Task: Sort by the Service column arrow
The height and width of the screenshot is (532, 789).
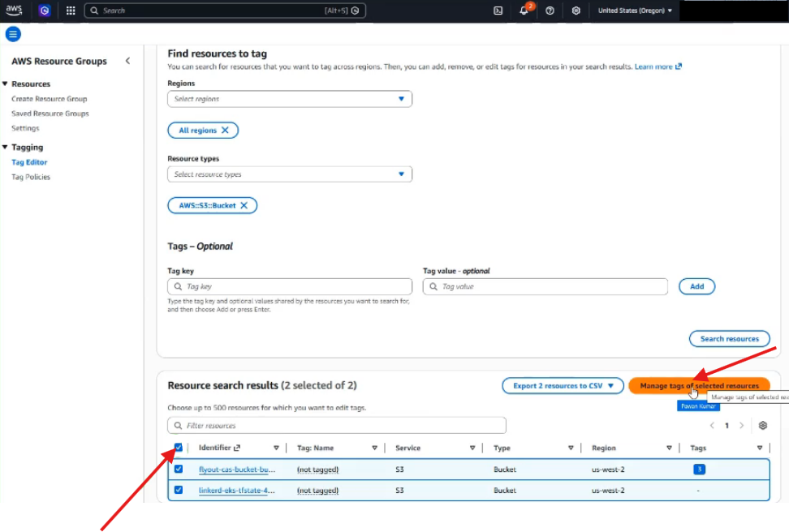Action: [x=472, y=448]
